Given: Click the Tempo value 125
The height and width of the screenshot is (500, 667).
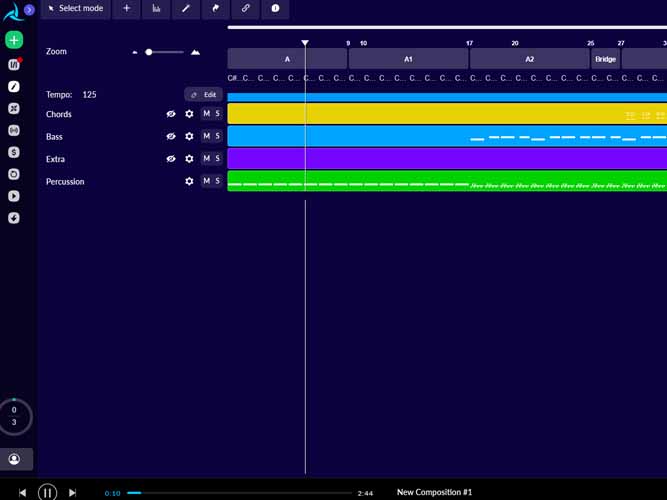Looking at the screenshot, I should 89,94.
